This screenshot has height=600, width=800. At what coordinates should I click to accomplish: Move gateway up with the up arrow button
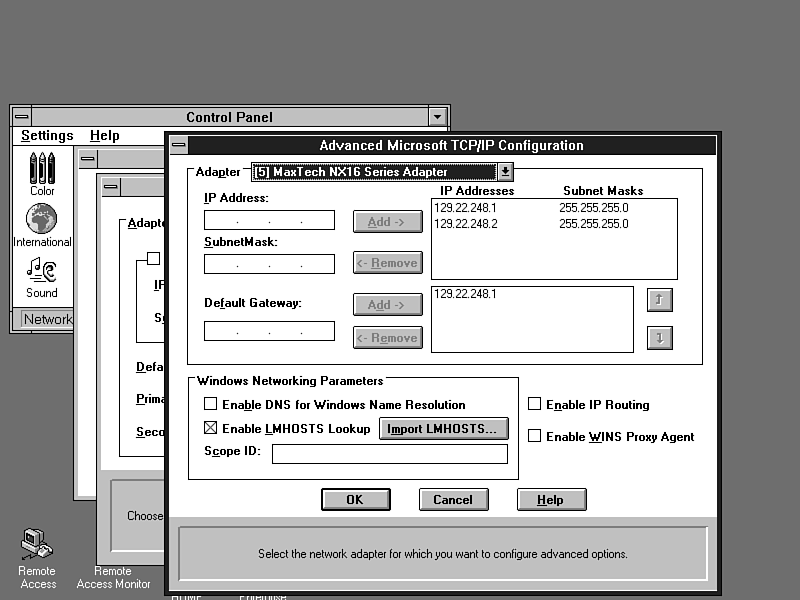660,300
